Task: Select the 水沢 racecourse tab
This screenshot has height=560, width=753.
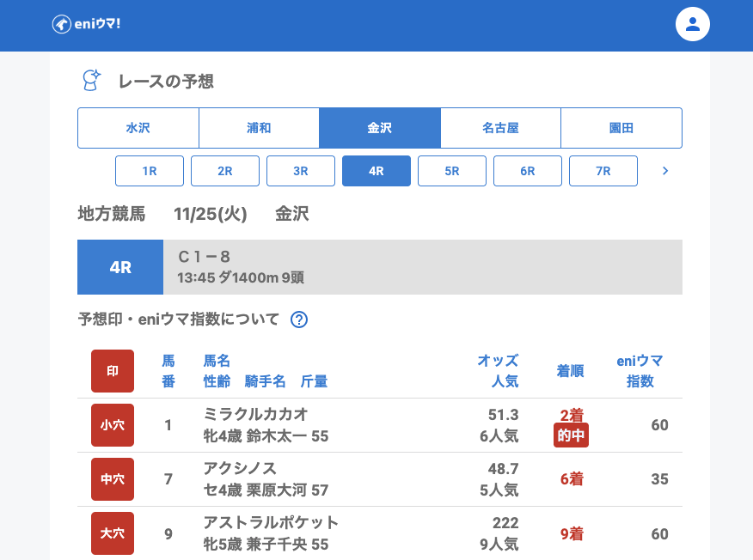Action: [138, 128]
